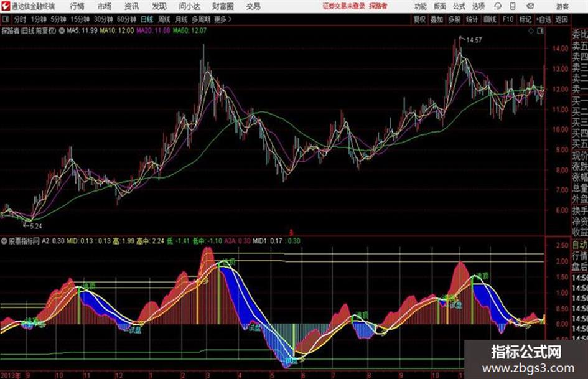Click the MA5: 11.99 value label
Screen dimensions: 588x379
tap(82, 30)
